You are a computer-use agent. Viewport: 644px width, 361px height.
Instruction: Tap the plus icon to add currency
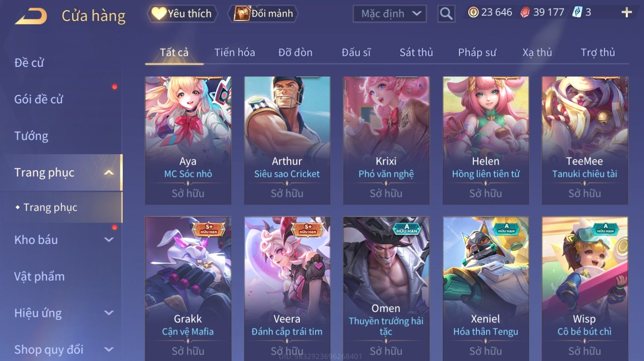(626, 12)
